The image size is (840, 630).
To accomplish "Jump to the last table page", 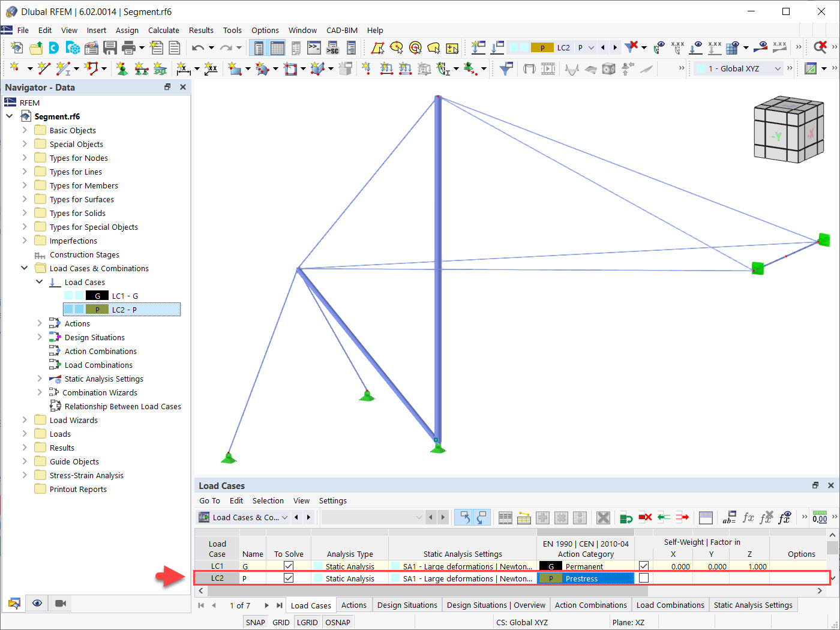I will [x=279, y=605].
